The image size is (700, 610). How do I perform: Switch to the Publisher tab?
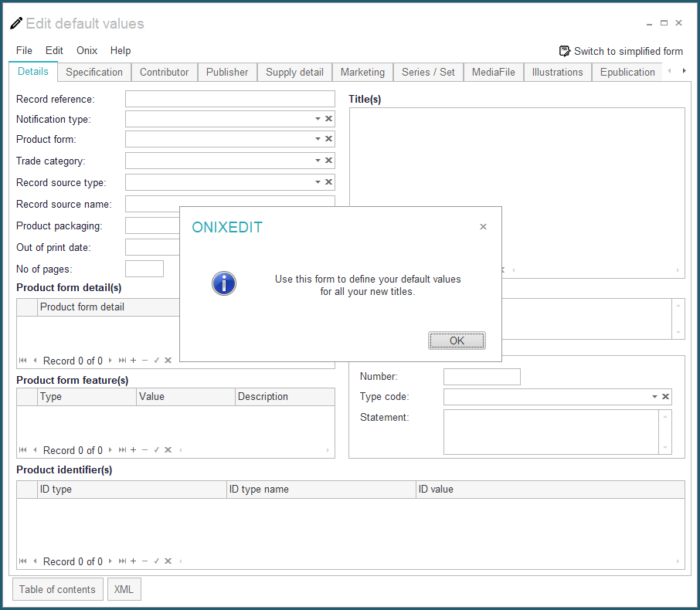click(226, 72)
